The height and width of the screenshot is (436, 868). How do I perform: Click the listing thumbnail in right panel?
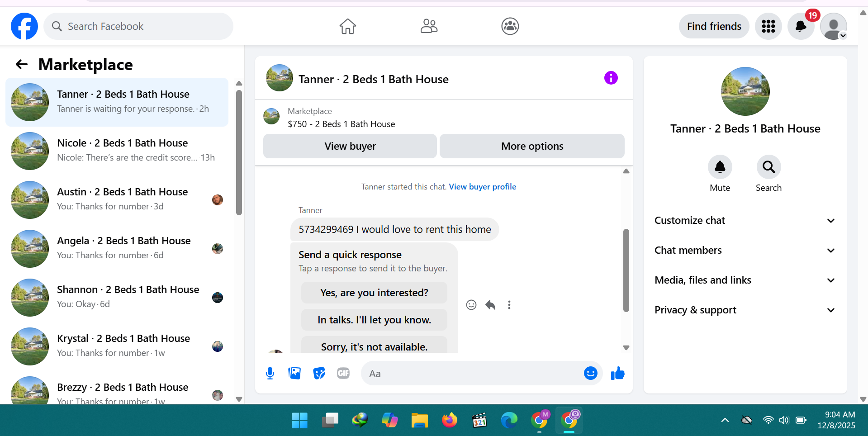pos(745,91)
